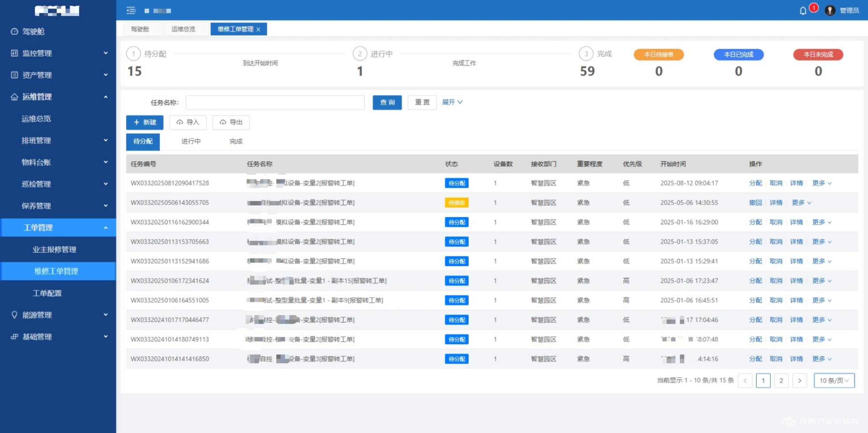868x433 pixels.
Task: Click the 导出 export button
Action: pyautogui.click(x=231, y=122)
